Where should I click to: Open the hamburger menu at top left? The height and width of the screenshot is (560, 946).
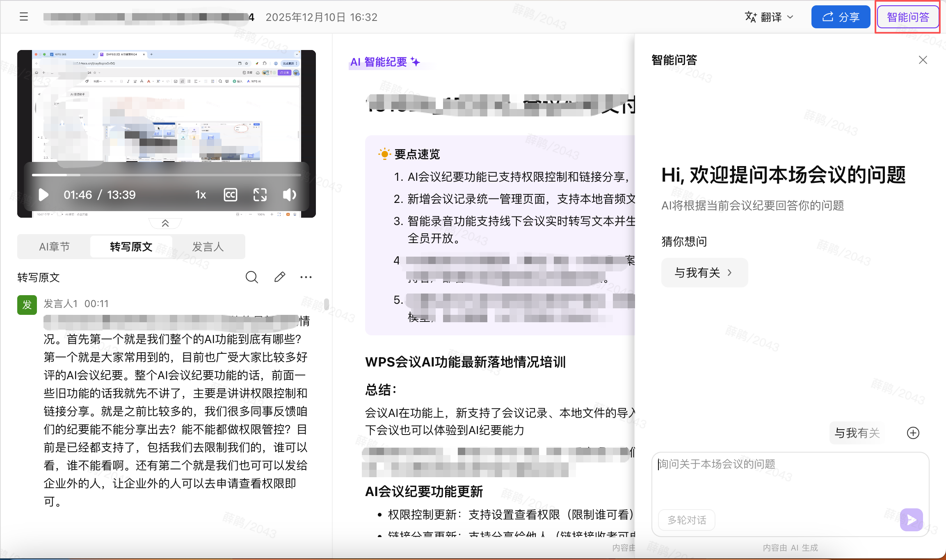pyautogui.click(x=24, y=17)
